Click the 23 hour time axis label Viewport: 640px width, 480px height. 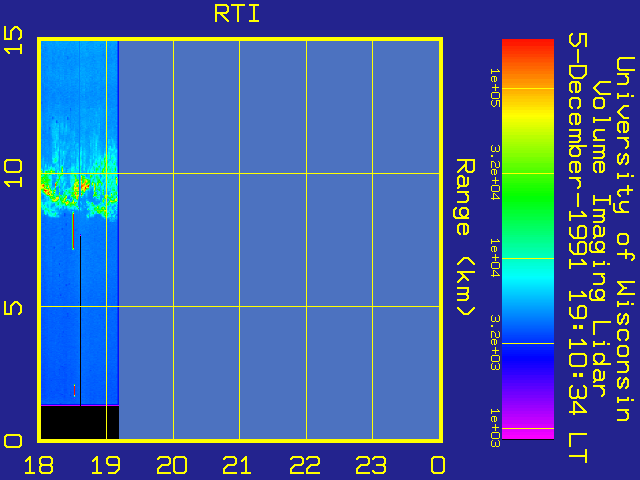coord(371,465)
